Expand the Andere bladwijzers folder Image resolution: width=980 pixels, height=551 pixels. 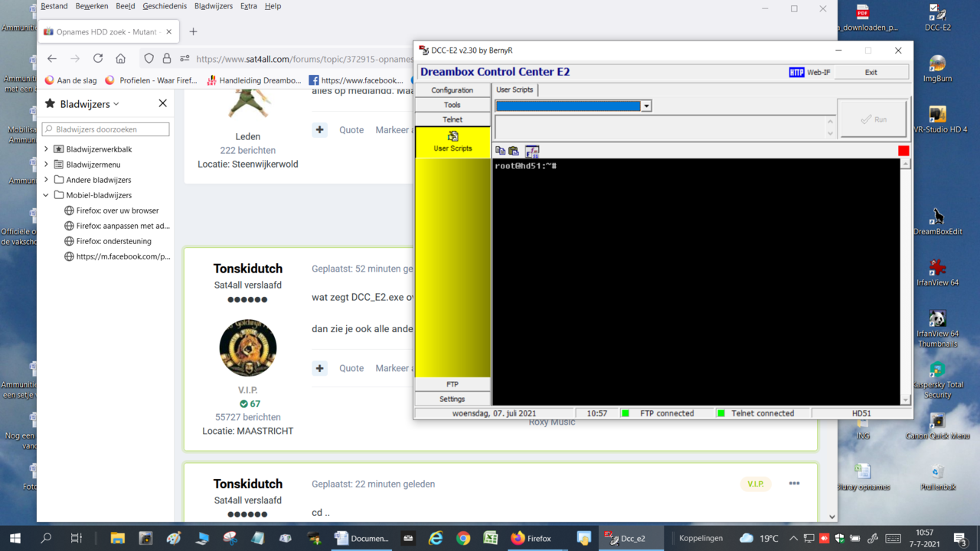click(46, 180)
